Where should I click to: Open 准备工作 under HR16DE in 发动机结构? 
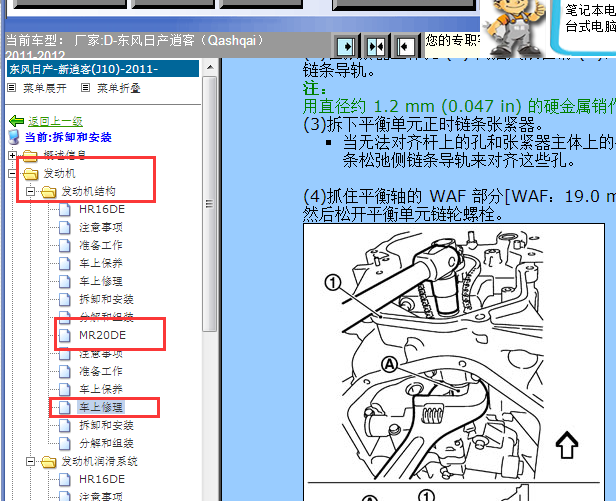101,245
